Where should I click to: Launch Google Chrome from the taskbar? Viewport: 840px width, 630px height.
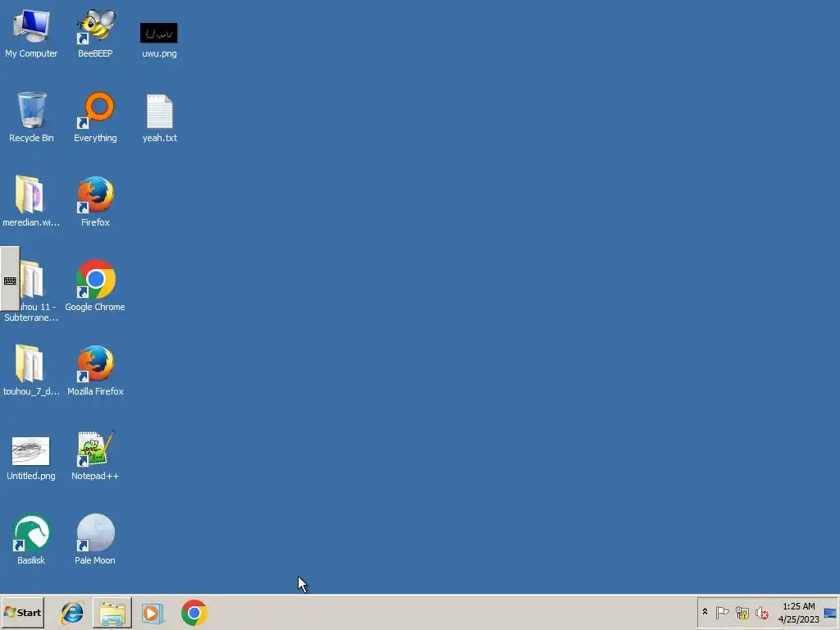(194, 613)
